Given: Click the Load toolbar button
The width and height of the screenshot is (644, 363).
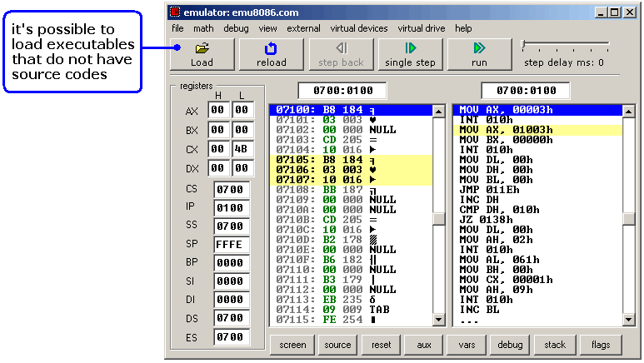Looking at the screenshot, I should (x=202, y=54).
